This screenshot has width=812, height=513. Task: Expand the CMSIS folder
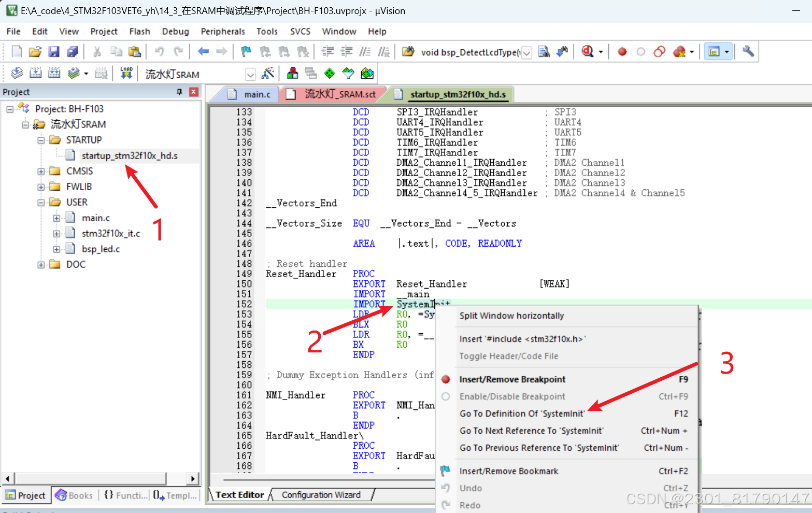(x=42, y=171)
